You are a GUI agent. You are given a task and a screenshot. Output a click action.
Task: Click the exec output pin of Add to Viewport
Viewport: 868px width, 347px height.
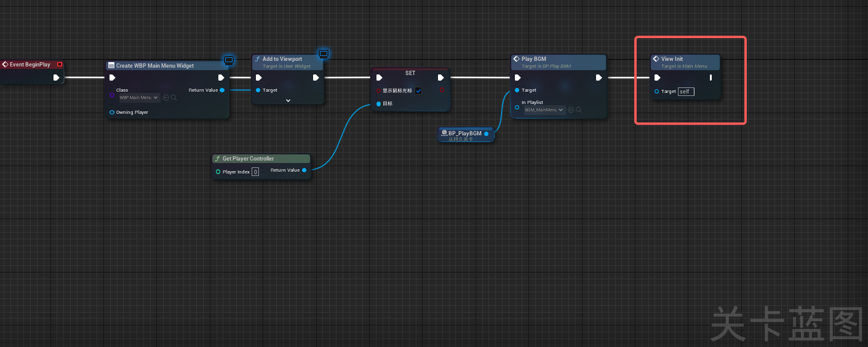pos(316,78)
